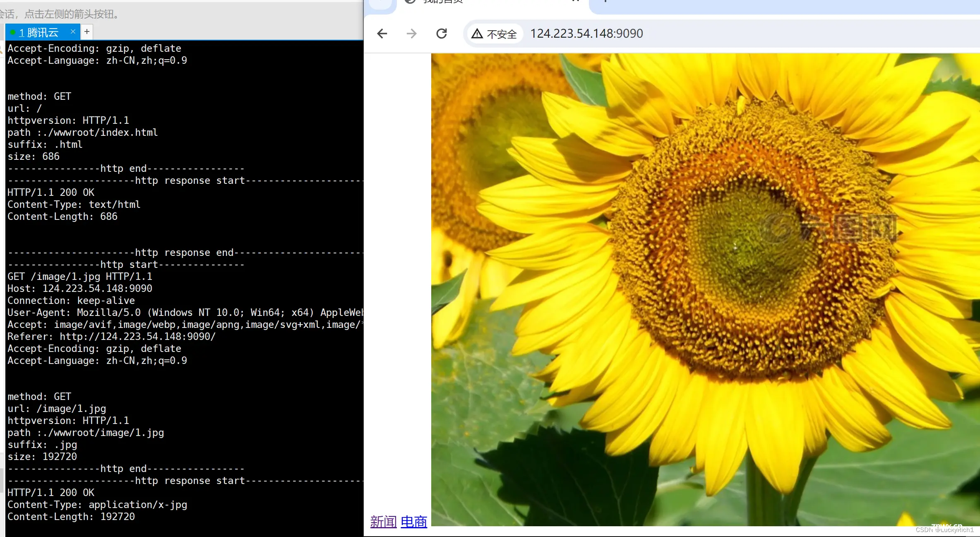This screenshot has width=980, height=537.
Task: Click the browser back arrow
Action: tap(382, 34)
